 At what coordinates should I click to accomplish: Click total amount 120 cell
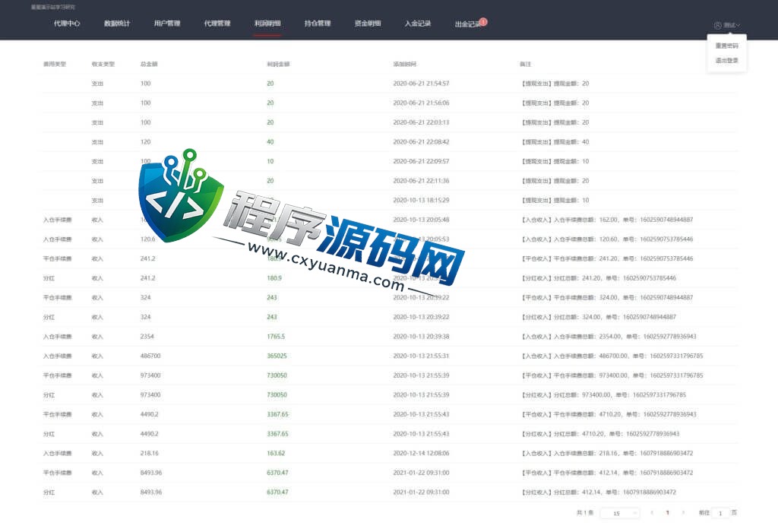tap(145, 142)
